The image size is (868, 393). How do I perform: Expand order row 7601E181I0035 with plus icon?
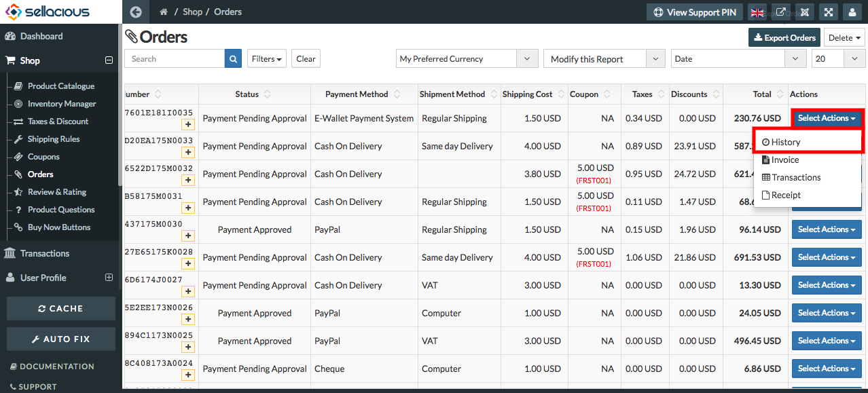pyautogui.click(x=188, y=125)
